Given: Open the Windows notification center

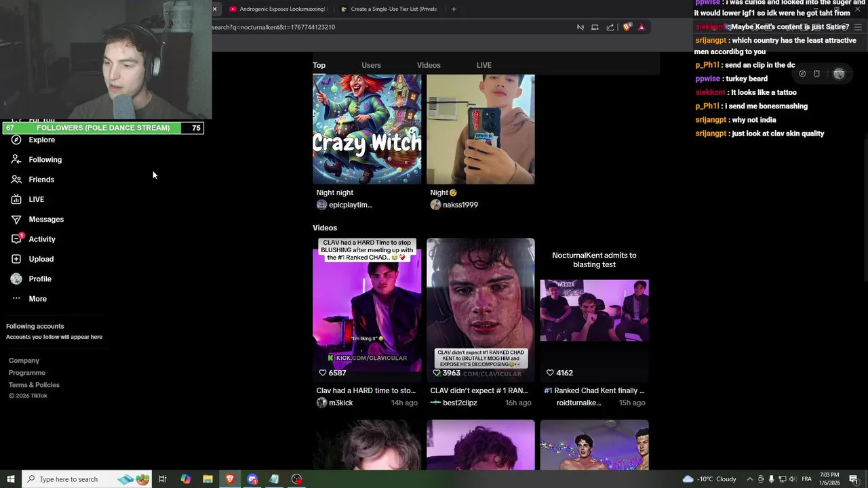Looking at the screenshot, I should (x=854, y=479).
